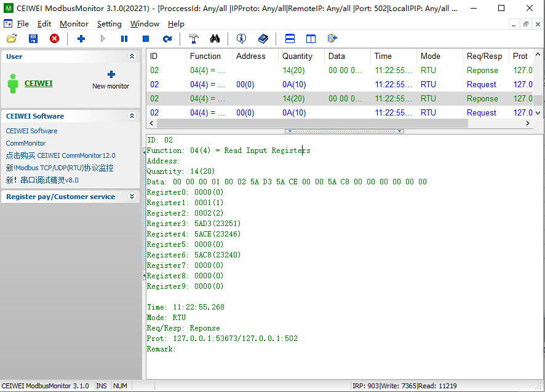Click the Quantity: 14(20) detail line
Screen dimensions: 545x392
click(181, 171)
